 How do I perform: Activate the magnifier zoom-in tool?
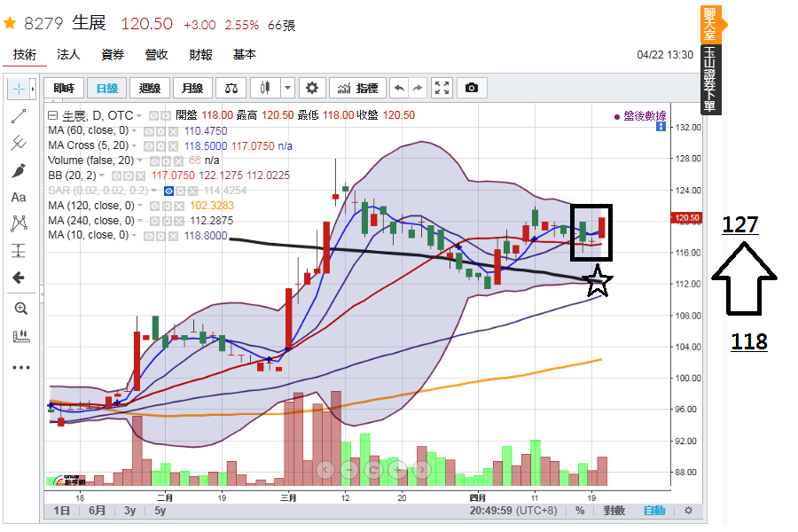pyautogui.click(x=21, y=309)
